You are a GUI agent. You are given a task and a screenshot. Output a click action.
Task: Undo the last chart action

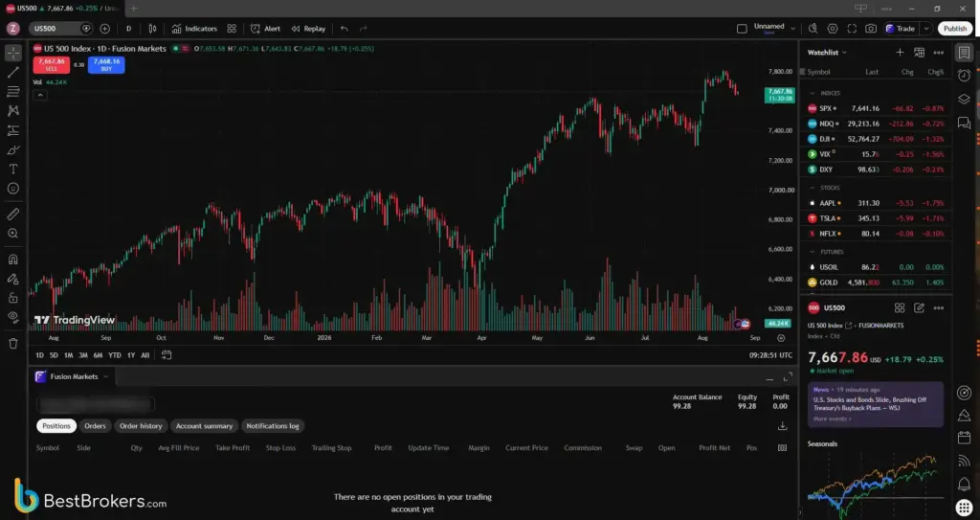[345, 29]
